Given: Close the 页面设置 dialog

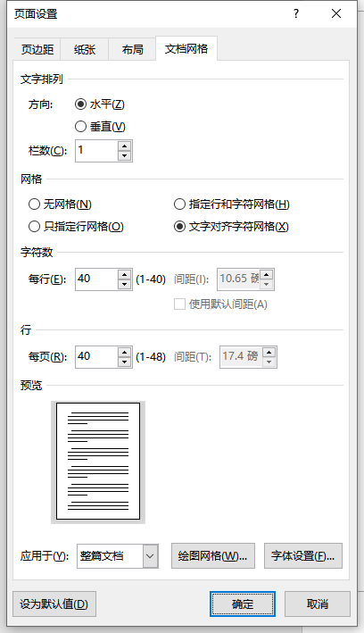Looking at the screenshot, I should (336, 13).
